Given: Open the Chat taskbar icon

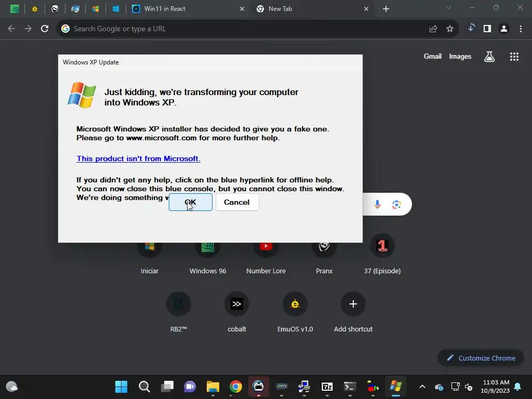Looking at the screenshot, I should [x=190, y=387].
